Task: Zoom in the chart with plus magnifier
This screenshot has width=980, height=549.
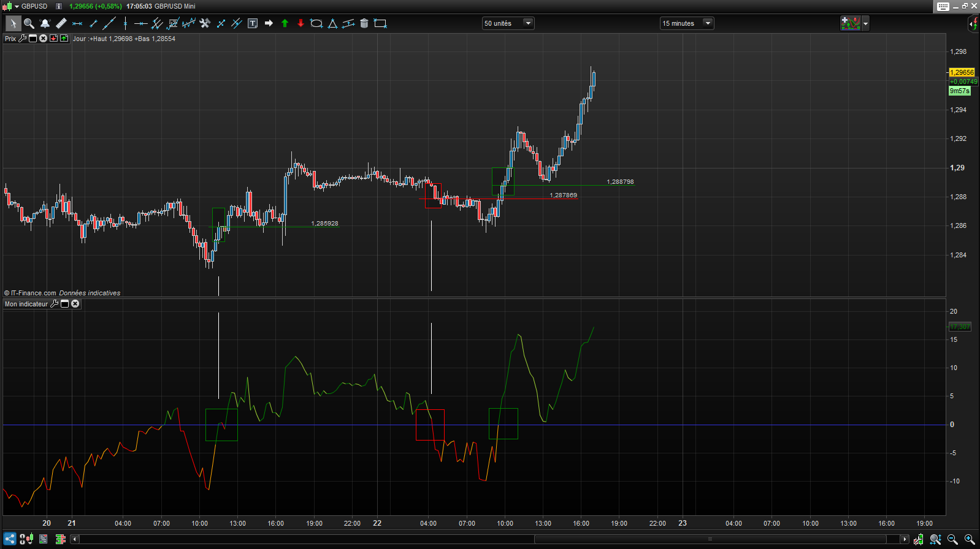Action: [970, 539]
